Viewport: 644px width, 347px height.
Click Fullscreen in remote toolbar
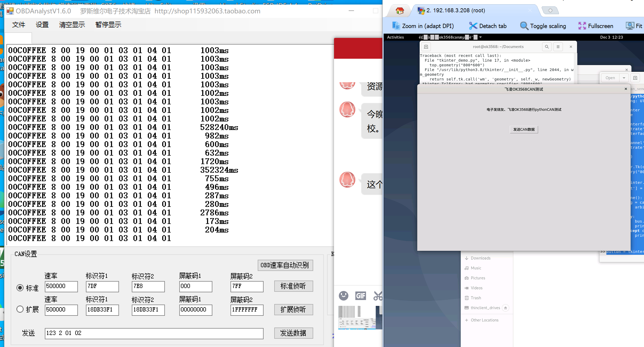595,26
